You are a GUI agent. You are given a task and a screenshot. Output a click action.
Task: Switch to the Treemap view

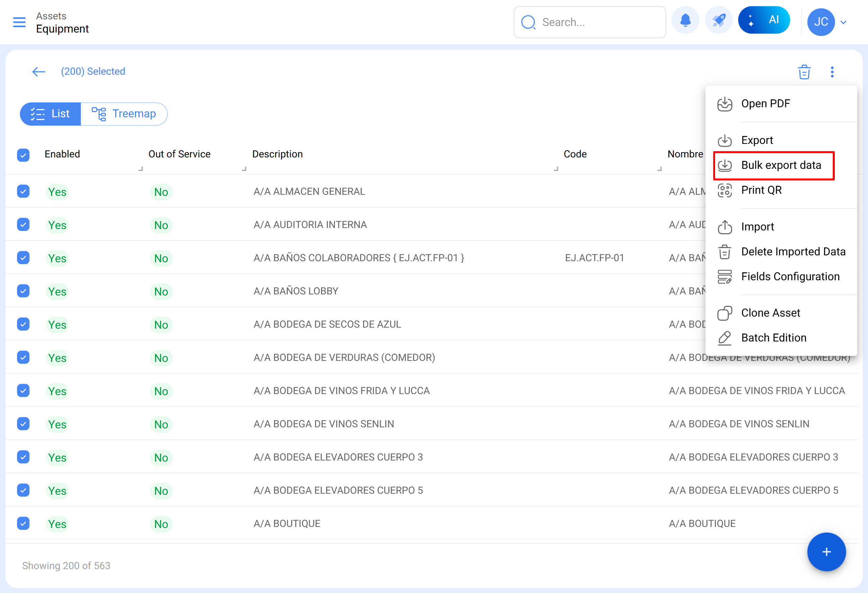(x=124, y=114)
